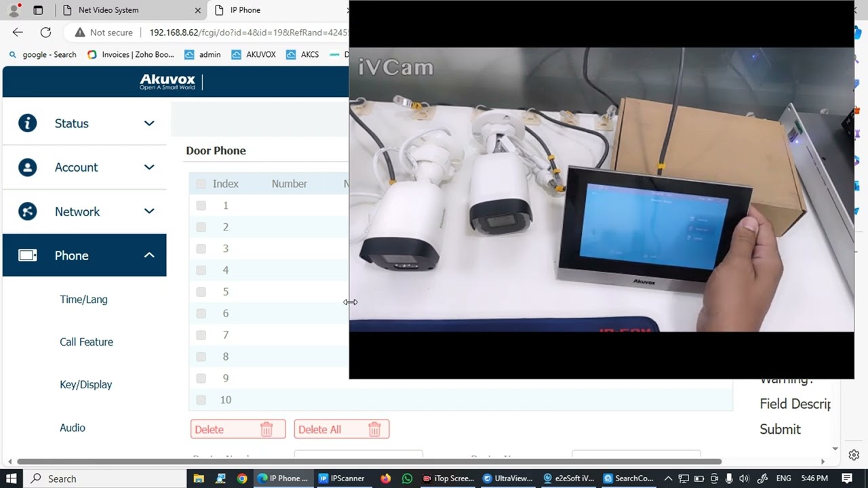The height and width of the screenshot is (488, 868).
Task: Open Call Feature settings page
Action: click(x=86, y=342)
